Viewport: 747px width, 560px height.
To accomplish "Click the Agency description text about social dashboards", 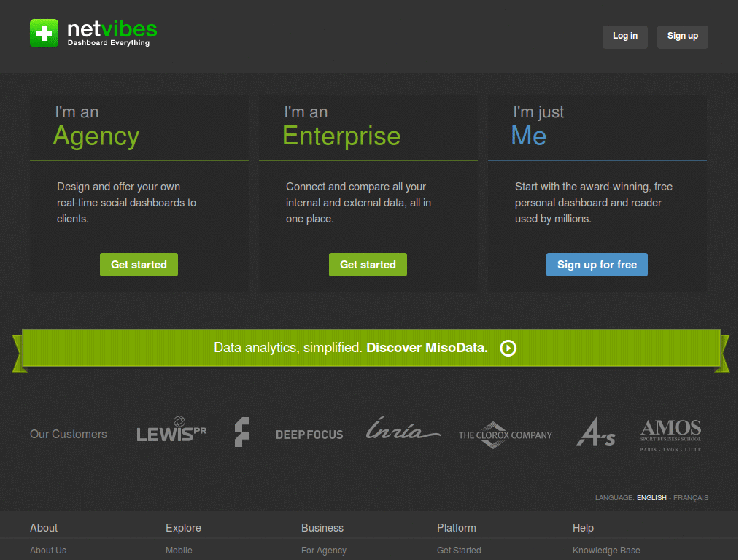I will pyautogui.click(x=126, y=203).
